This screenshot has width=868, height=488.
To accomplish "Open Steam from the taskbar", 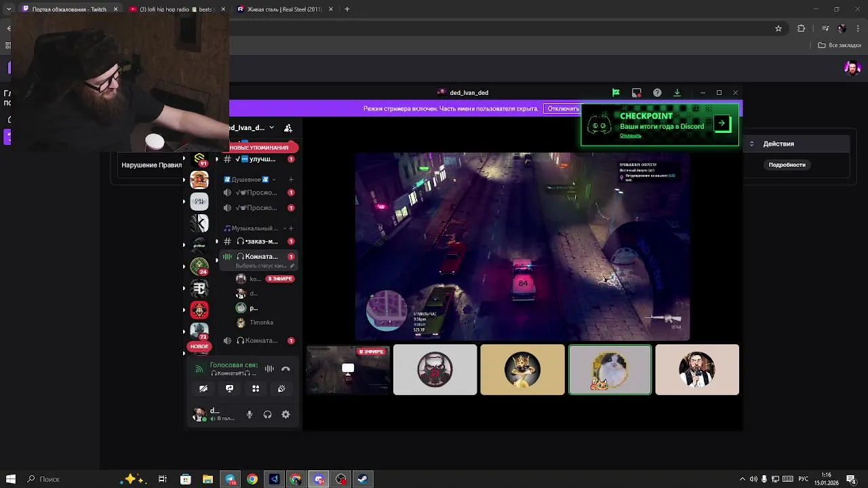I will click(x=363, y=479).
